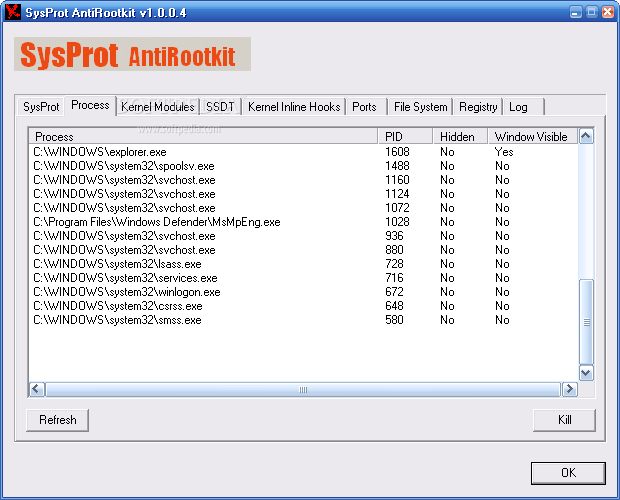Select the services.exe process row
The width and height of the screenshot is (620, 500).
(303, 278)
